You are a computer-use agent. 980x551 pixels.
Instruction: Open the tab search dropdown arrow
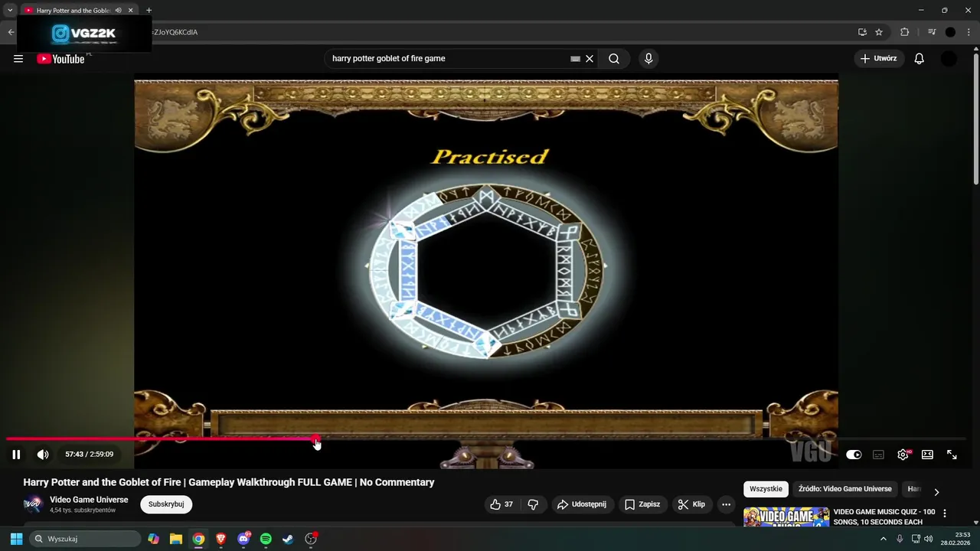click(10, 10)
